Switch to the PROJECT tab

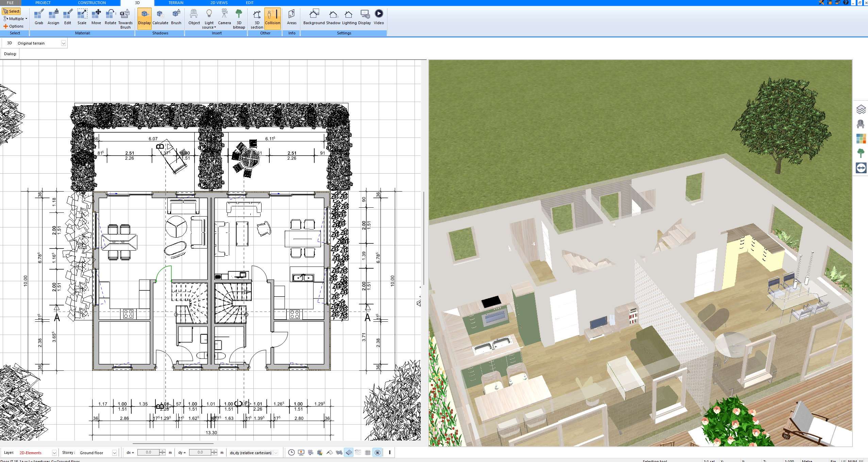pyautogui.click(x=43, y=3)
